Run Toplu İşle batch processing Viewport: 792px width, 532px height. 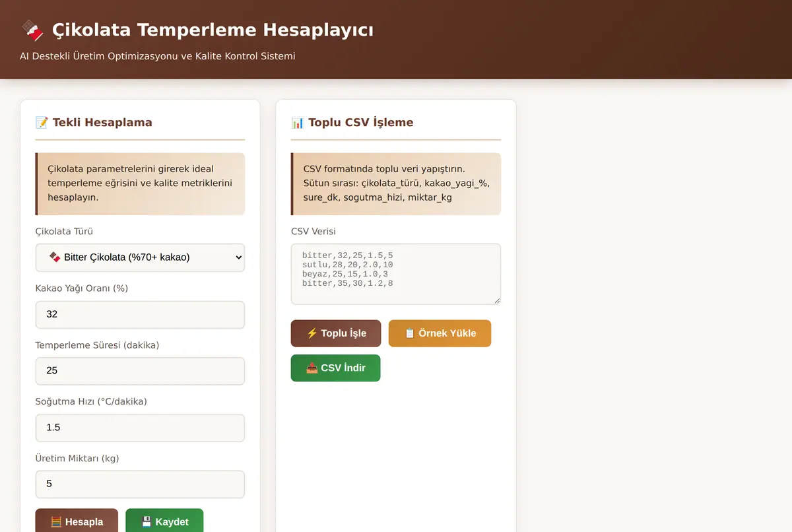click(x=336, y=333)
